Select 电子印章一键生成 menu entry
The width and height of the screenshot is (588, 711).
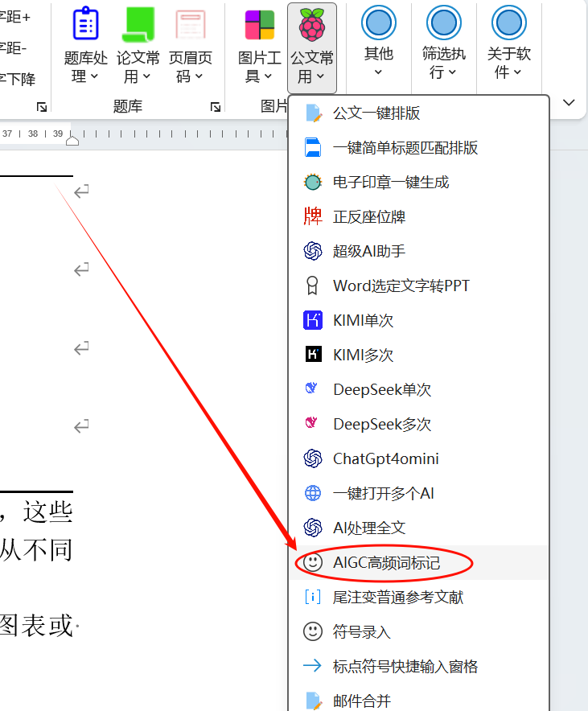point(418,183)
